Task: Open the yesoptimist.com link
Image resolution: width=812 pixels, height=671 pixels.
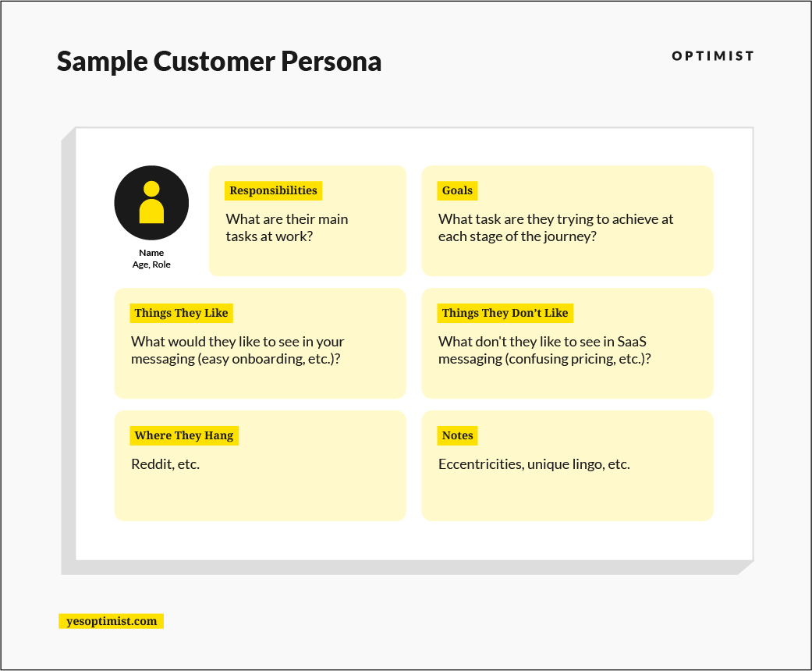Action: click(112, 621)
